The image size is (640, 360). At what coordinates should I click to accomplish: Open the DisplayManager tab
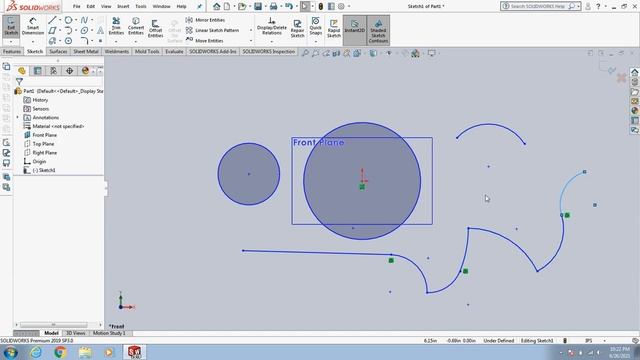pyautogui.click(x=85, y=71)
